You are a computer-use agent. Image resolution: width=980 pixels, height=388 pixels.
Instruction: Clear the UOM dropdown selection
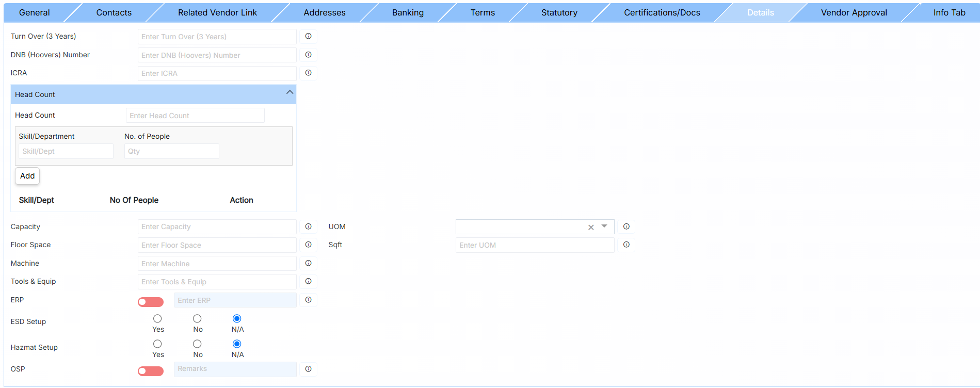pos(591,227)
